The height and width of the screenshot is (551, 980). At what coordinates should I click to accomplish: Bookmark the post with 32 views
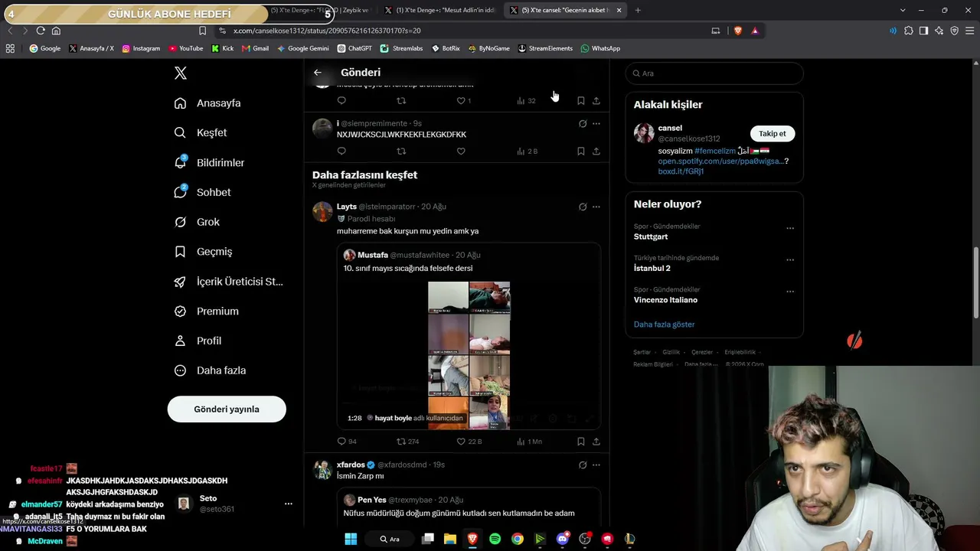tap(581, 100)
